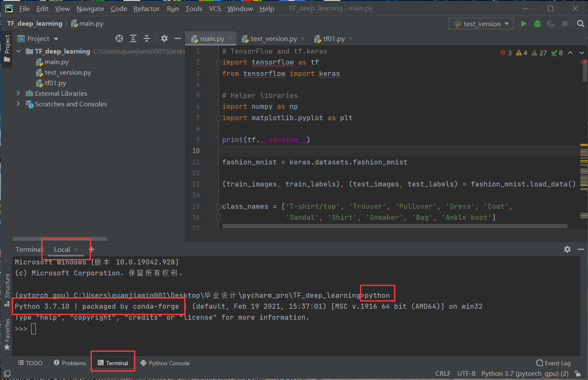The width and height of the screenshot is (588, 380).
Task: Open the Python Console
Action: [x=165, y=363]
